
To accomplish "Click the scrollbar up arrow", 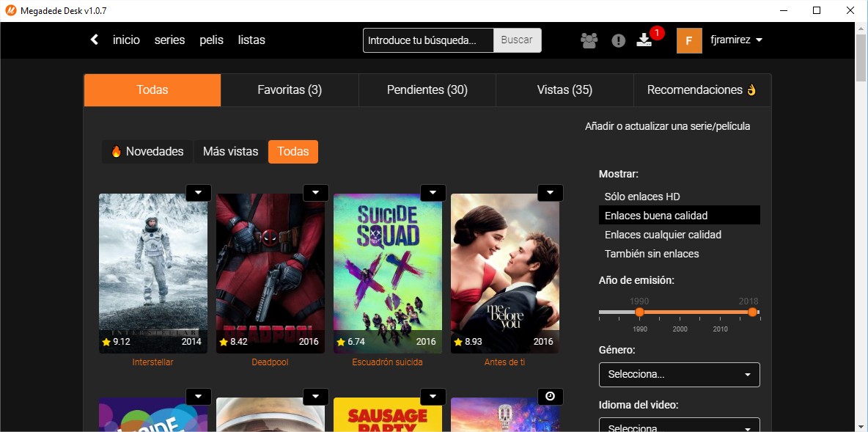I will pos(862,27).
